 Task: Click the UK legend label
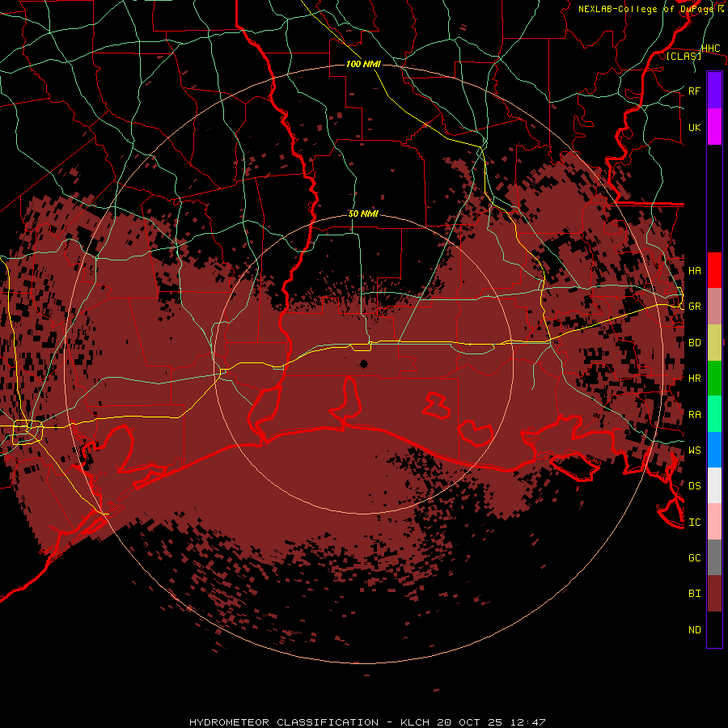tap(695, 127)
